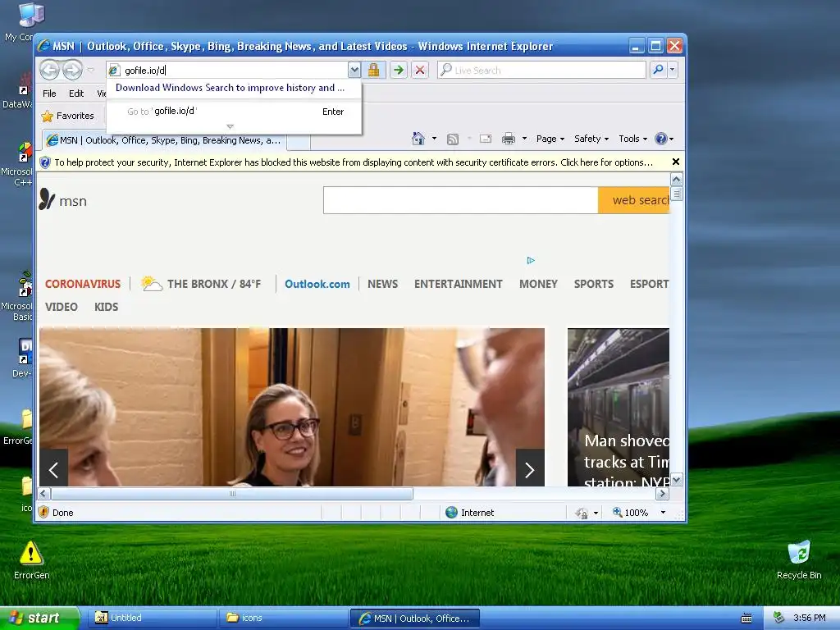The width and height of the screenshot is (840, 630).
Task: Click the Live Search input box
Action: [541, 71]
